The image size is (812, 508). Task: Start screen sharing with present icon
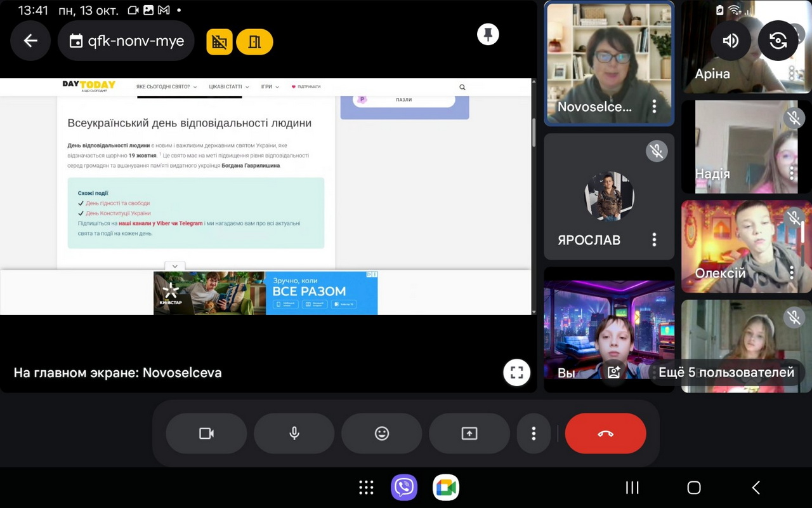469,434
